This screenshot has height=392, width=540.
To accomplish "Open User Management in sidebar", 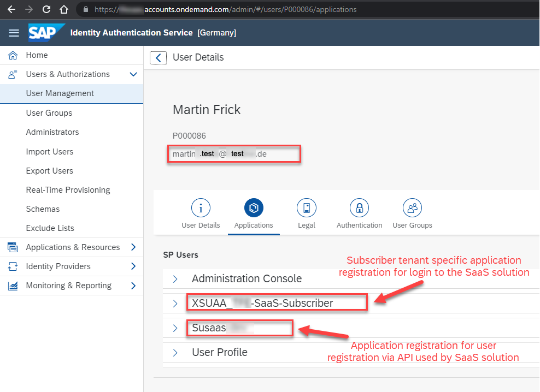I will click(72, 93).
